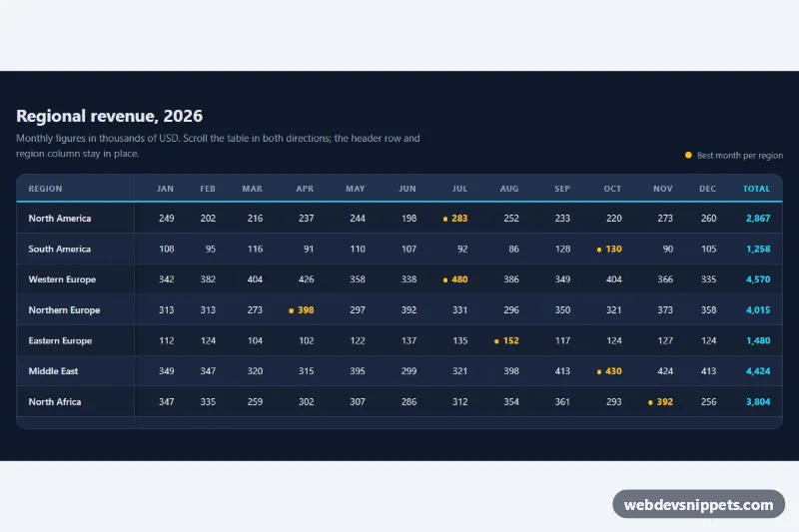Image resolution: width=799 pixels, height=532 pixels.
Task: Click Western Europe April value 426
Action: 306,279
